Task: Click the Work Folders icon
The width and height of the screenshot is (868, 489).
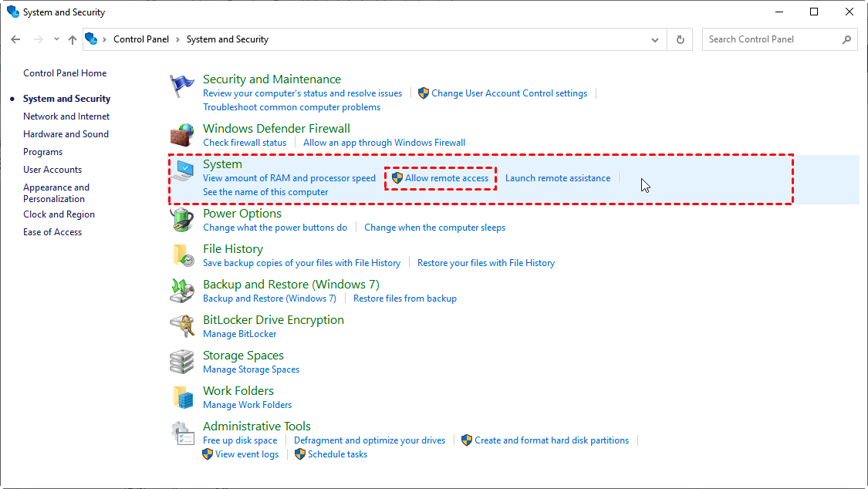Action: click(182, 397)
